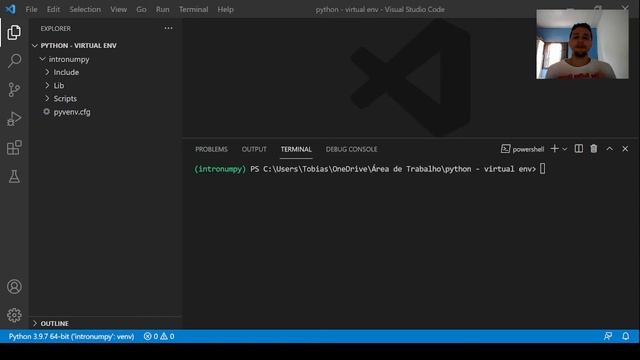Open the Terminal menu
This screenshot has height=360, width=640.
click(x=193, y=9)
